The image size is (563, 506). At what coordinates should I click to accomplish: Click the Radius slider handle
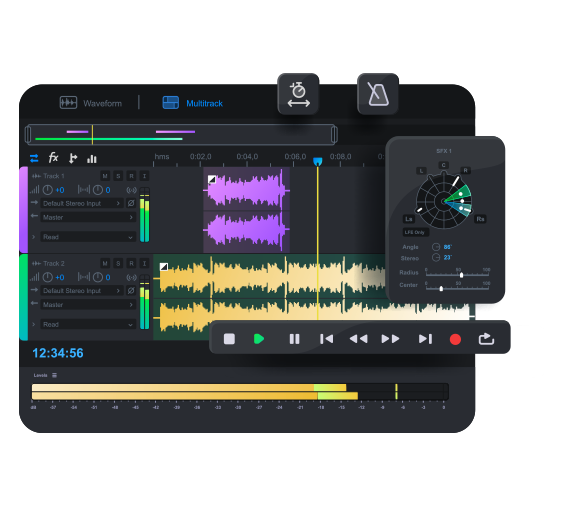click(461, 275)
